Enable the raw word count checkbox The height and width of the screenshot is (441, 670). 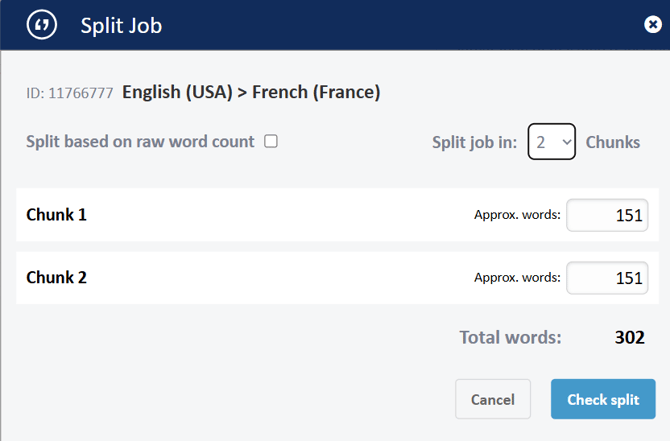[x=271, y=141]
